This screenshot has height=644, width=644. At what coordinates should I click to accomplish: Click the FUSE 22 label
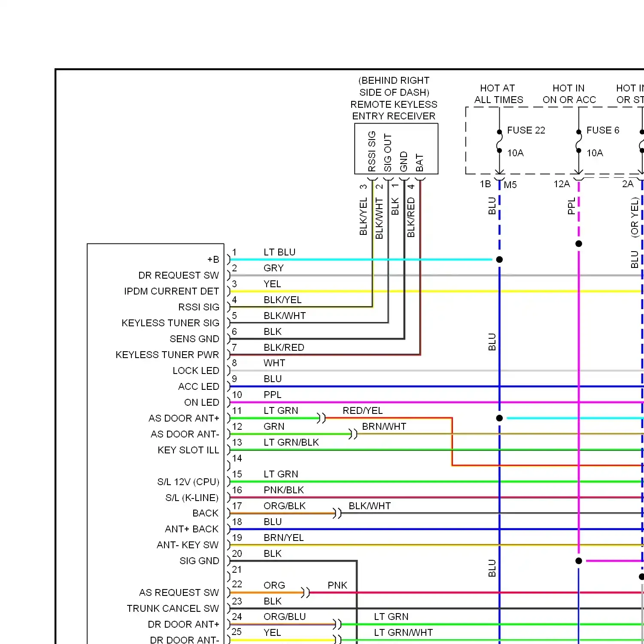pyautogui.click(x=526, y=130)
